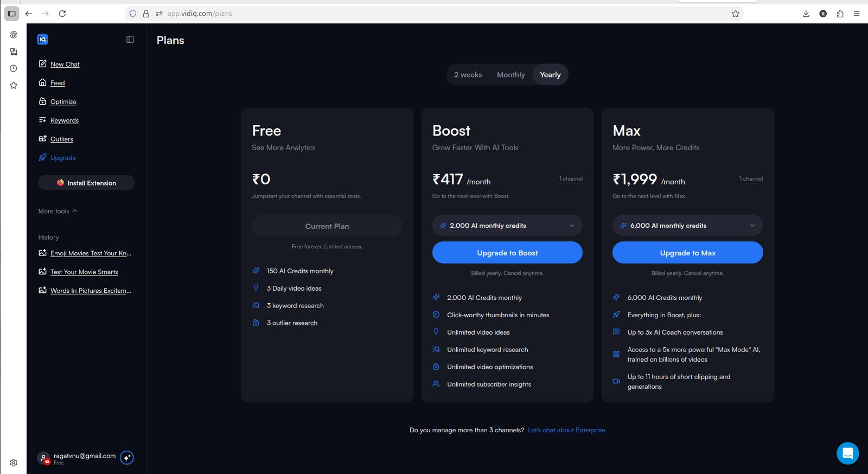Click the Unlimited keyword research text
The image size is (868, 474).
487,350
